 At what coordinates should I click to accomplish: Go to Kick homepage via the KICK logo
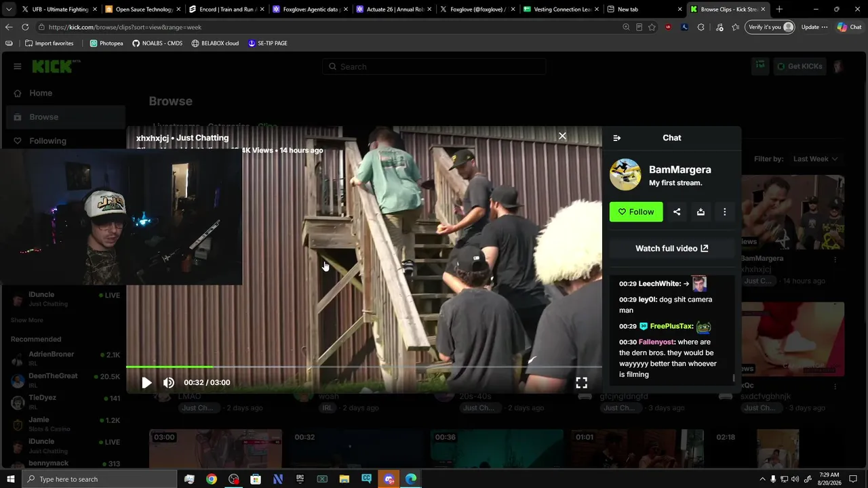pos(56,66)
